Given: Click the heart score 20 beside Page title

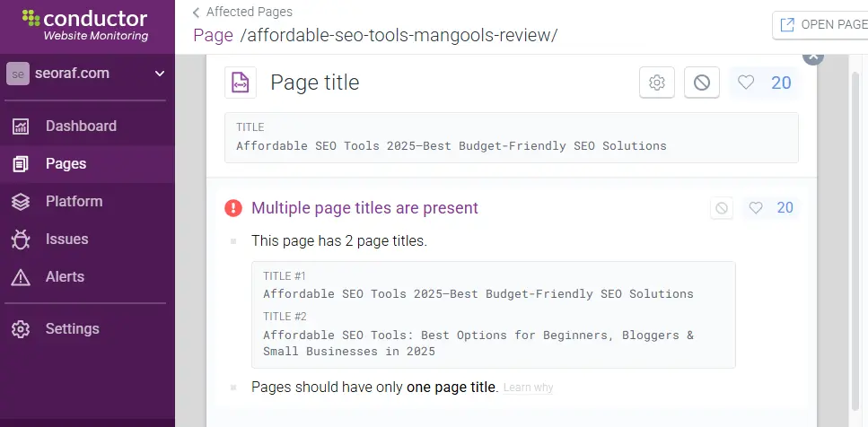Looking at the screenshot, I should pos(765,83).
